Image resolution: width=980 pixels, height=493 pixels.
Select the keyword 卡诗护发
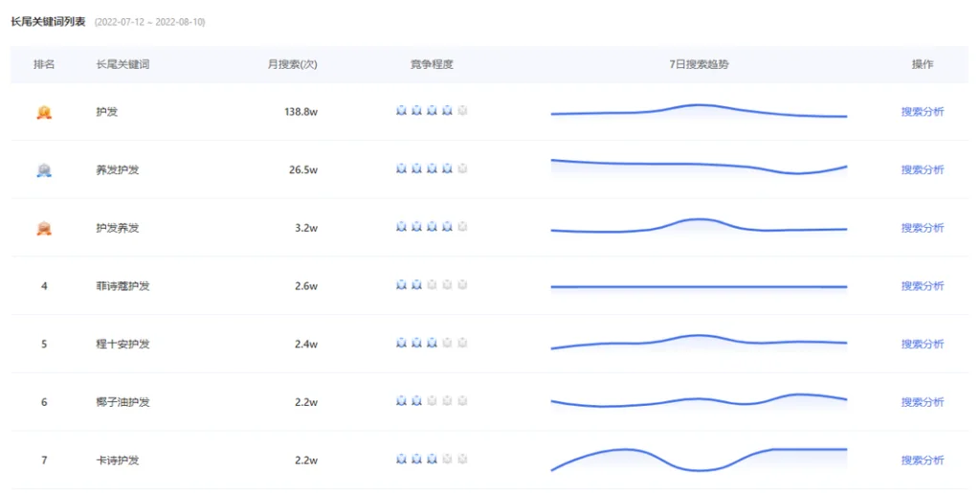point(118,460)
